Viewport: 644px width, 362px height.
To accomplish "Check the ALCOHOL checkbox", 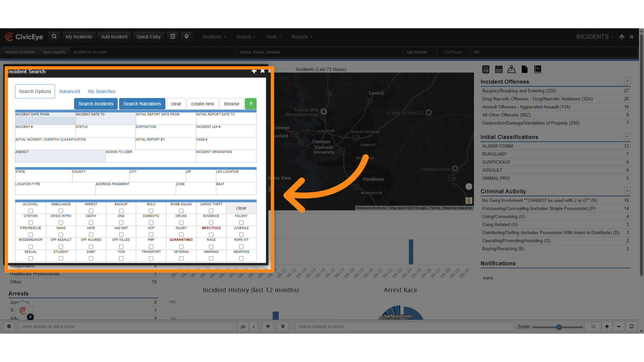I will [x=31, y=211].
